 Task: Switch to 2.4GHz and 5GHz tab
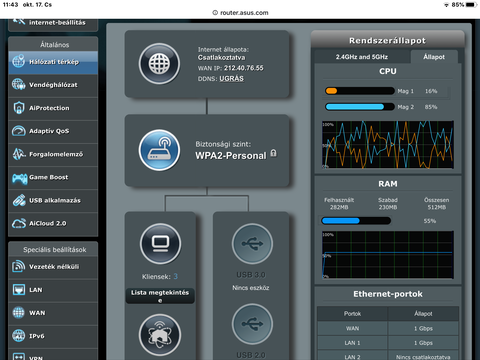[x=362, y=57]
